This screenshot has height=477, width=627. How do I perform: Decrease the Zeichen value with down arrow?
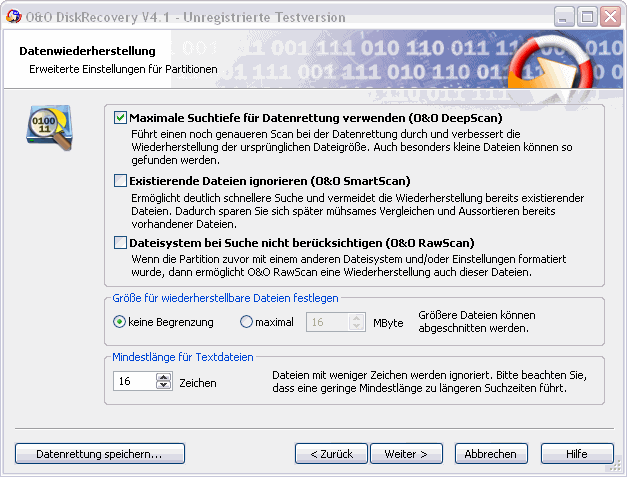click(164, 385)
